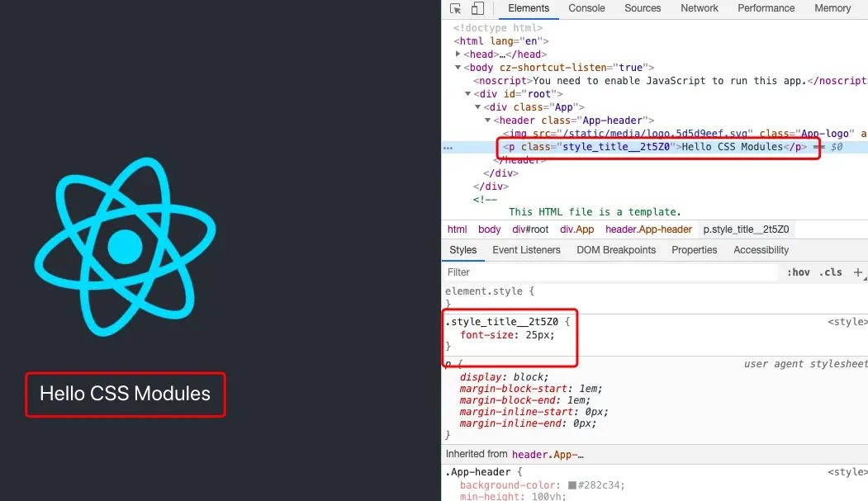
Task: Switch to the Elements tab
Action: coord(529,8)
